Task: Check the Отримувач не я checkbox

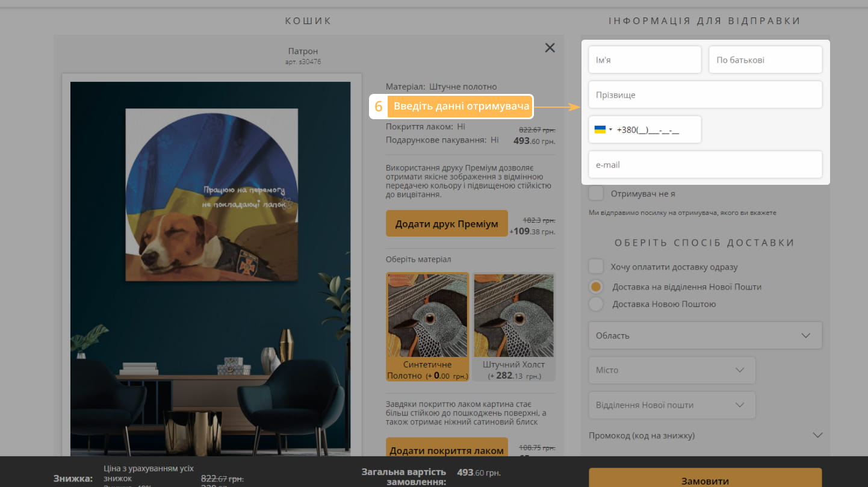Action: click(x=596, y=194)
